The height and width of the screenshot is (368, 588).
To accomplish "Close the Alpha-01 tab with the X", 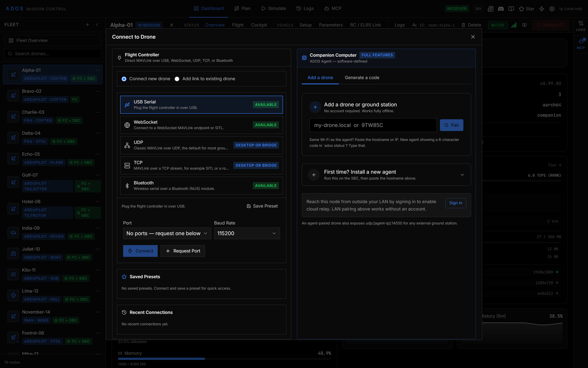I will pyautogui.click(x=172, y=25).
